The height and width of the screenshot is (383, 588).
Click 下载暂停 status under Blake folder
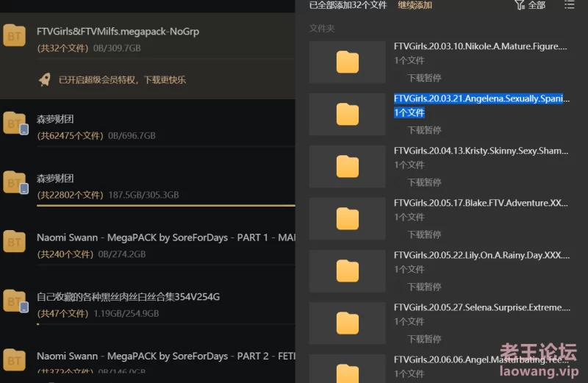pos(424,235)
